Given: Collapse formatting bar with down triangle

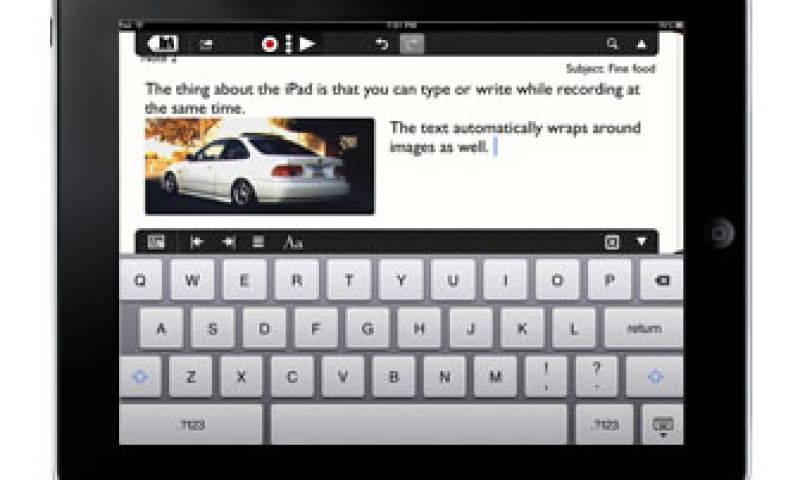Looking at the screenshot, I should click(641, 241).
